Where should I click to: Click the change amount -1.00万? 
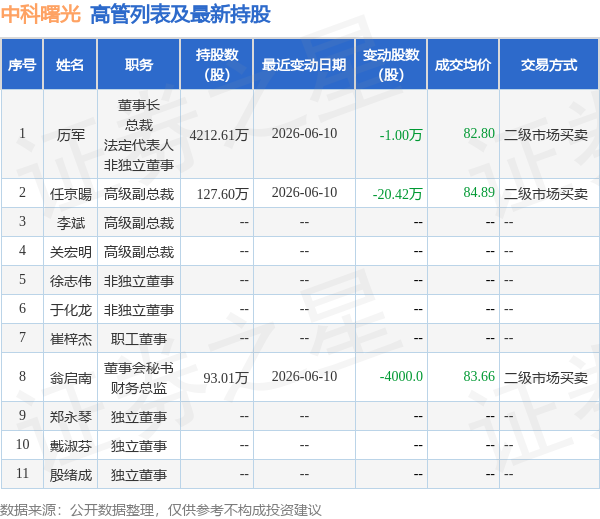coord(401,135)
